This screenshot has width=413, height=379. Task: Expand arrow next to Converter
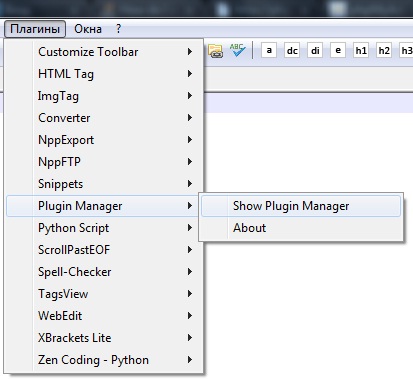coord(190,118)
